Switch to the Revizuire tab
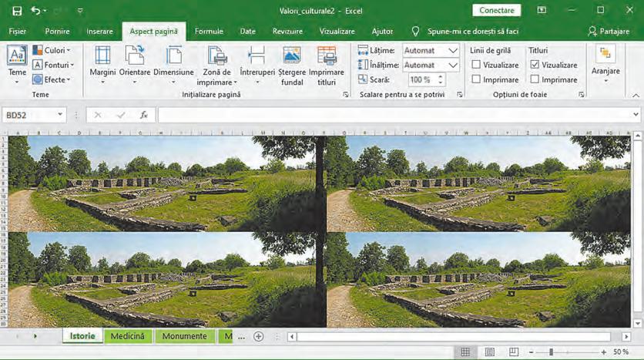This screenshot has height=360, width=644. pyautogui.click(x=287, y=32)
